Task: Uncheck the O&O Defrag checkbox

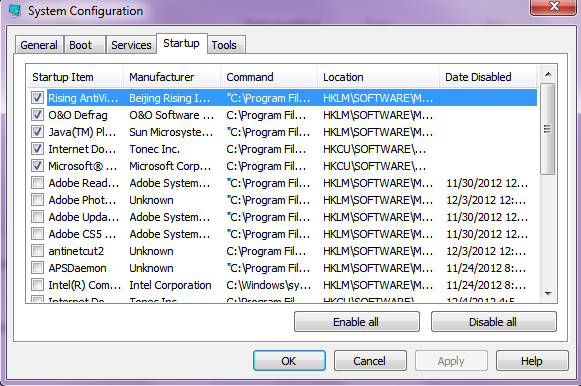Action: point(37,115)
